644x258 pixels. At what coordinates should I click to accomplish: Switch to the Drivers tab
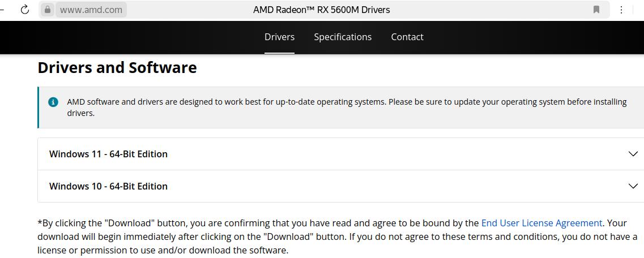coord(279,37)
